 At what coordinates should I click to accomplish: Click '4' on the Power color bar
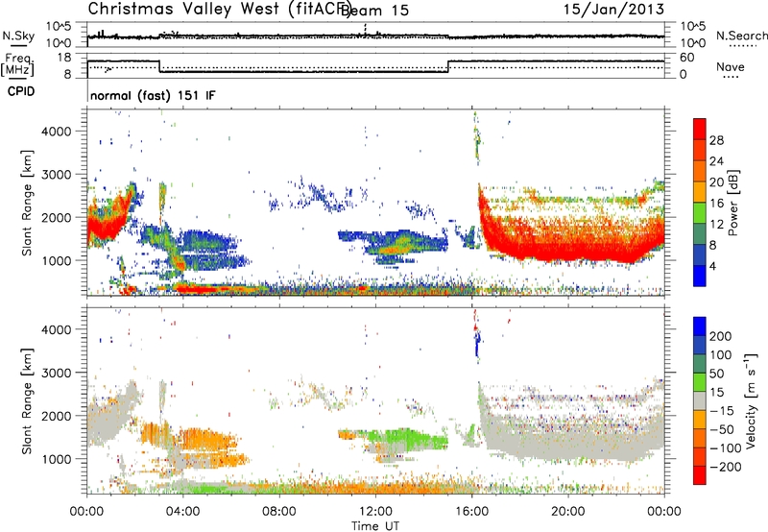[713, 267]
